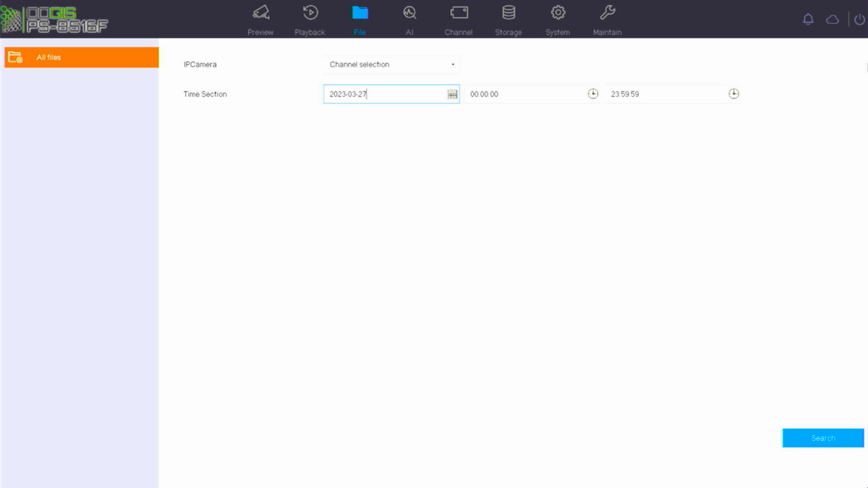Screen dimensions: 868x488
Task: Open the Preview camera icon
Action: [260, 13]
